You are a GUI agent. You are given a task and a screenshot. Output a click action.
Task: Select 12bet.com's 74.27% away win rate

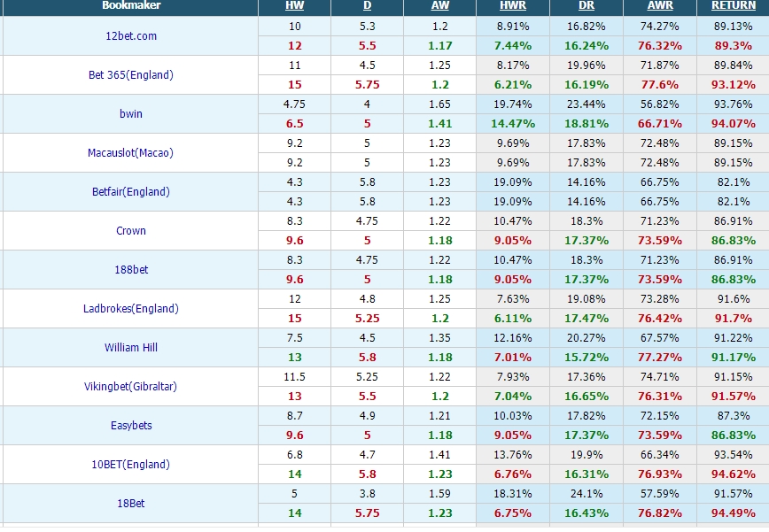point(660,27)
